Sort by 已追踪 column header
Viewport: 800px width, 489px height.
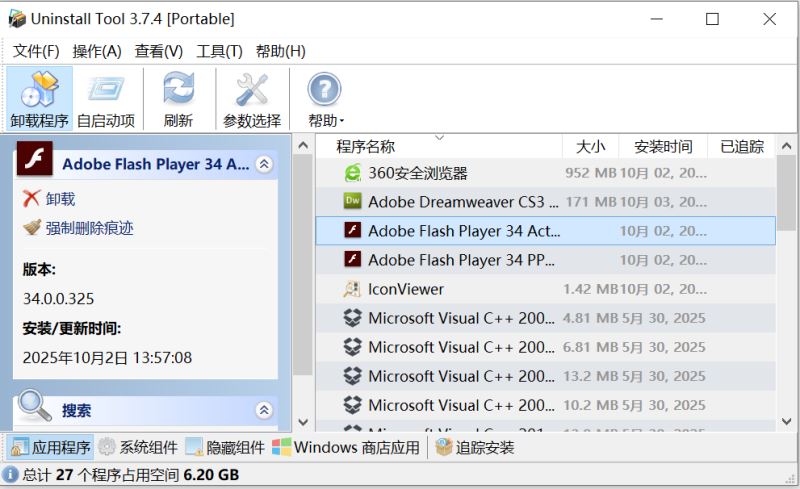tap(741, 146)
